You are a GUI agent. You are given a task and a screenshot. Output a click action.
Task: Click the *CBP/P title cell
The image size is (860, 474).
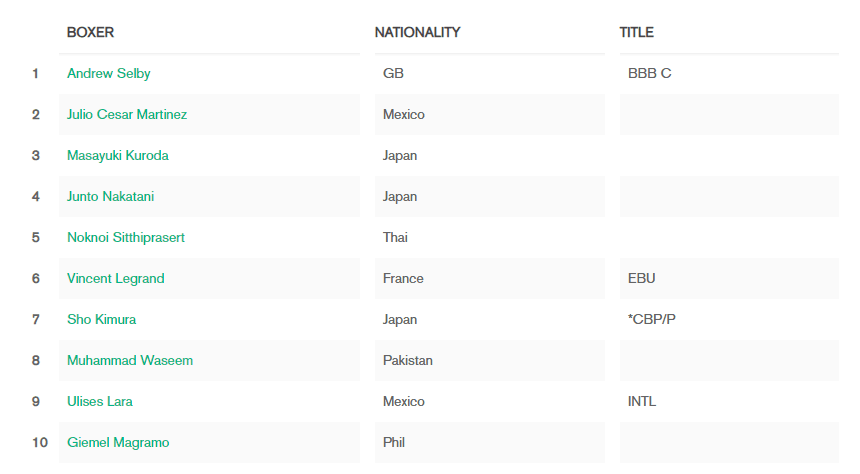coord(729,319)
